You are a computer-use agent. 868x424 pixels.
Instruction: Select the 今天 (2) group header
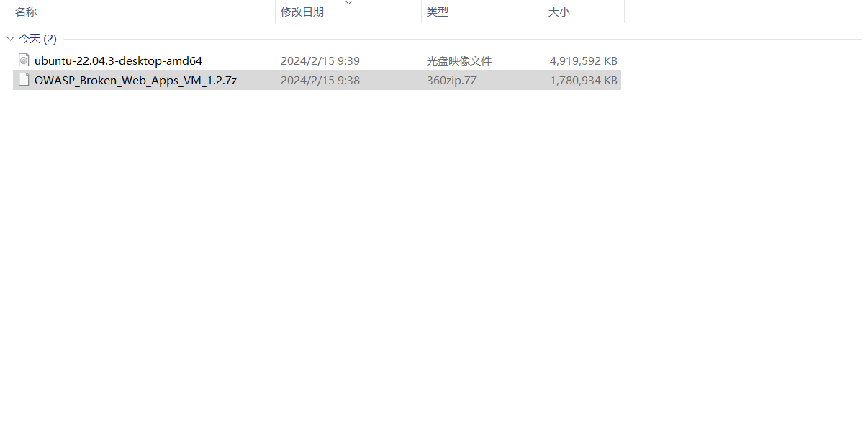tap(37, 39)
